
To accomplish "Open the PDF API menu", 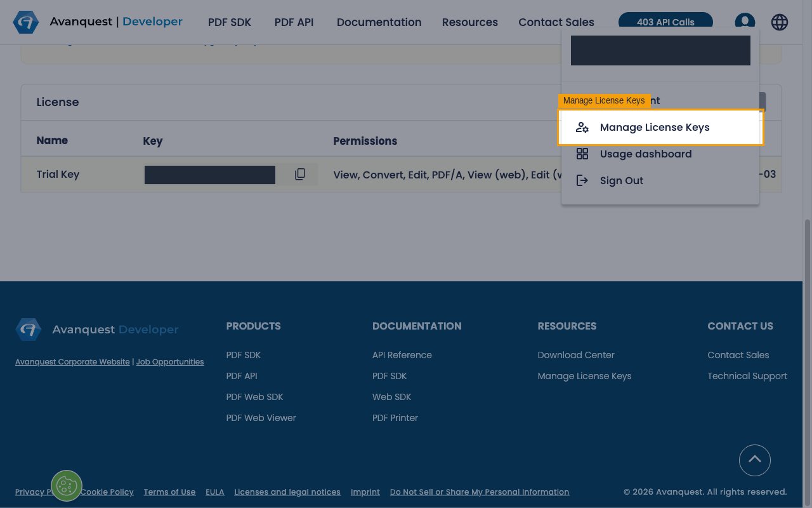I will click(294, 22).
